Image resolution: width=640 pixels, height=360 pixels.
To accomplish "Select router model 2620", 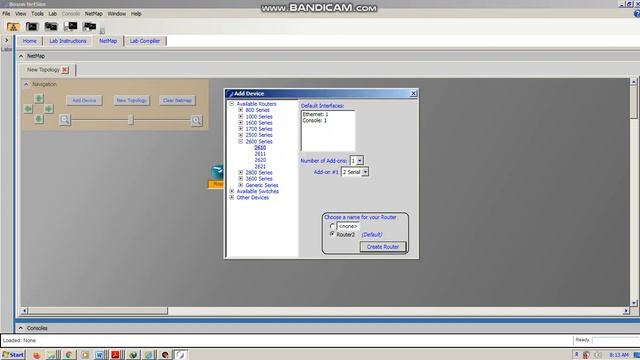I will [x=260, y=160].
